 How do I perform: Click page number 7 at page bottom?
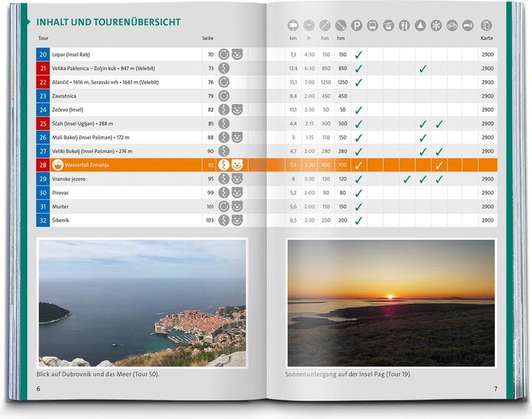point(495,389)
